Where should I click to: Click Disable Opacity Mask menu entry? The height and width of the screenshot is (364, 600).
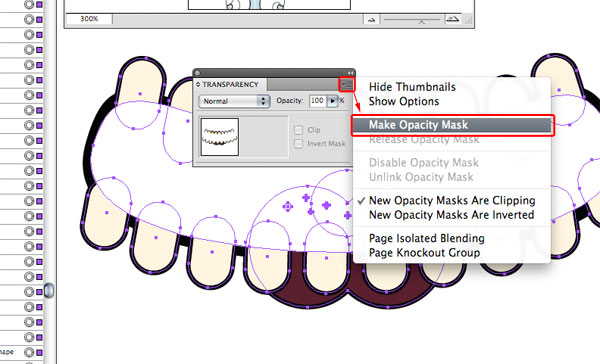424,163
